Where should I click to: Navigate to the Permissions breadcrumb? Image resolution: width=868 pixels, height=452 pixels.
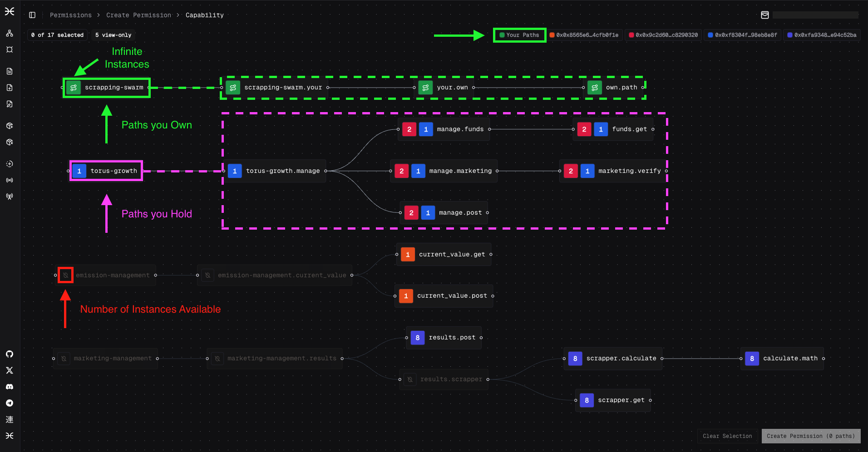tap(71, 15)
